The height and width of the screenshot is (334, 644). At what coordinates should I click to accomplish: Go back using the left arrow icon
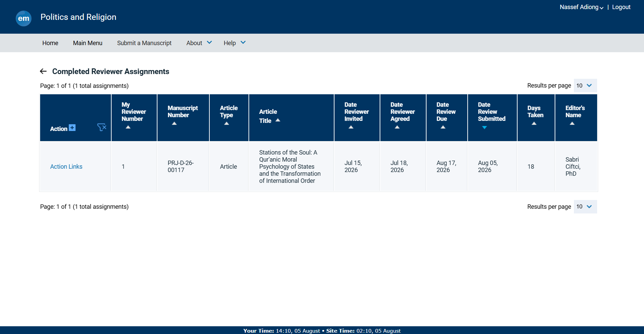[43, 71]
